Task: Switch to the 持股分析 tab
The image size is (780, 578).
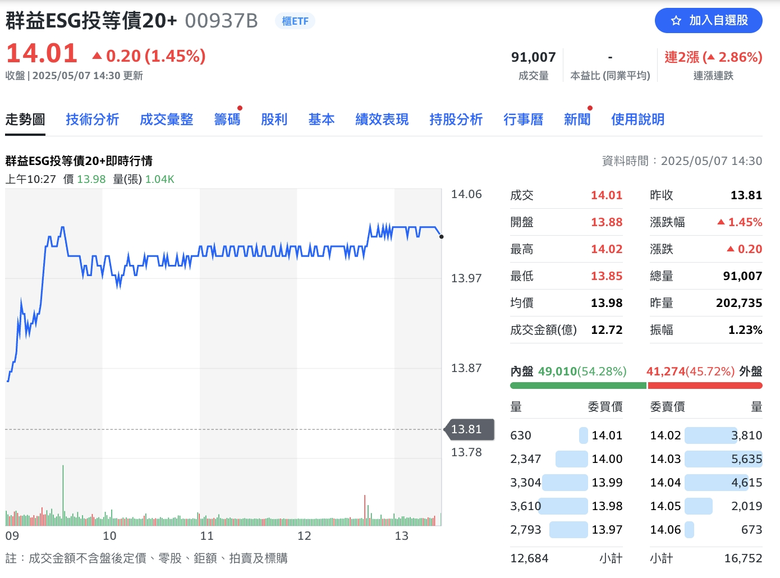Action: pyautogui.click(x=456, y=119)
